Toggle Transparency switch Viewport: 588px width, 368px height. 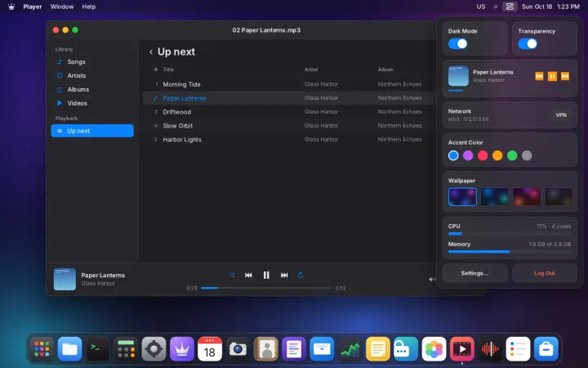coord(528,44)
